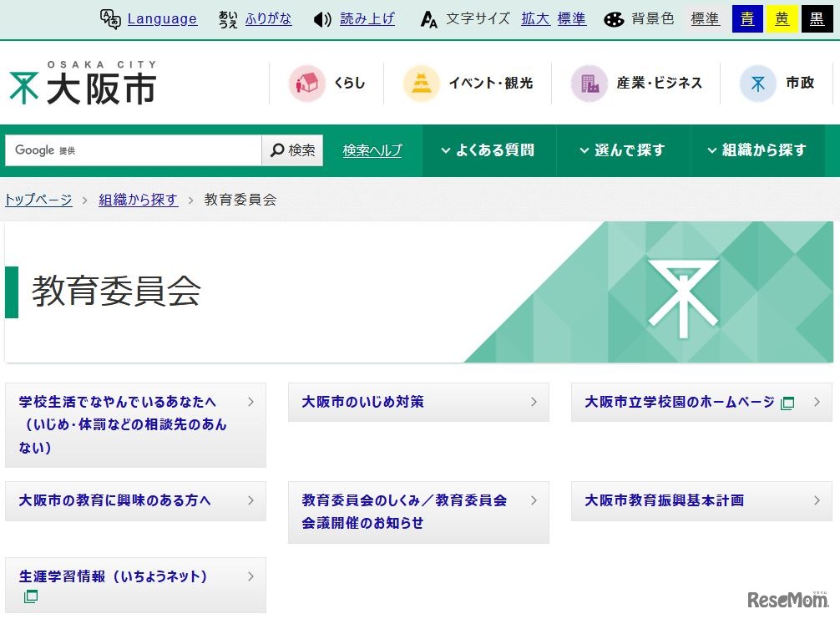Image resolution: width=840 pixels, height=619 pixels.
Task: Open the 組織から探す dropdown
Action: tap(757, 150)
